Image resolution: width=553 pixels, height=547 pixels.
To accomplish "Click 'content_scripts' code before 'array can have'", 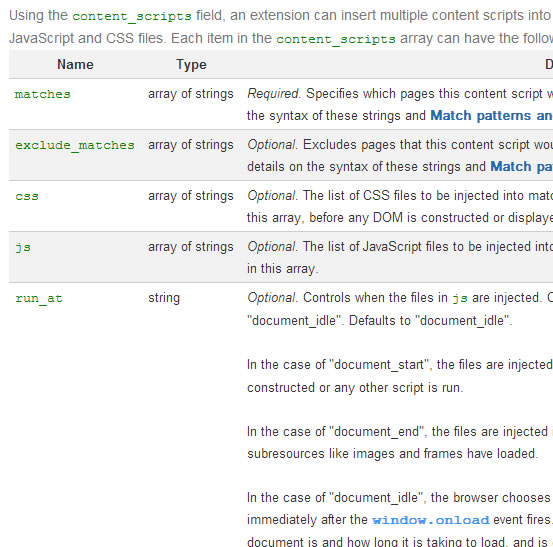I will point(336,39).
